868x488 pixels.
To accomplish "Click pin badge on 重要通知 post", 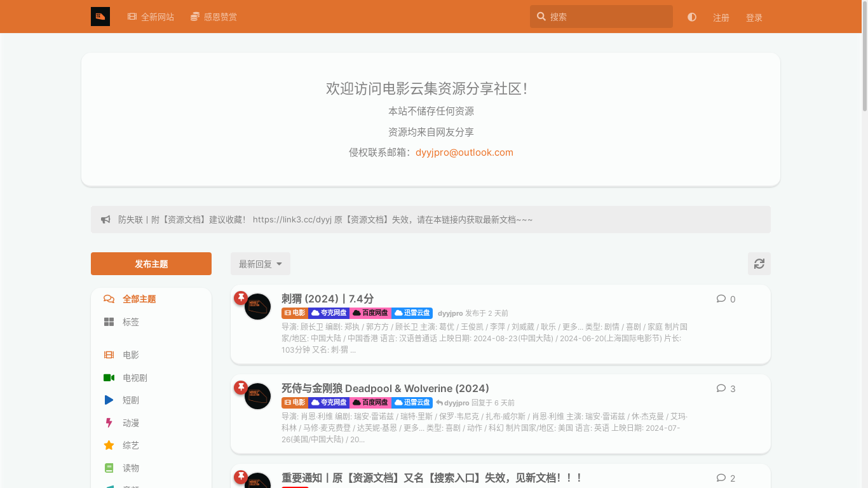I will pyautogui.click(x=241, y=477).
